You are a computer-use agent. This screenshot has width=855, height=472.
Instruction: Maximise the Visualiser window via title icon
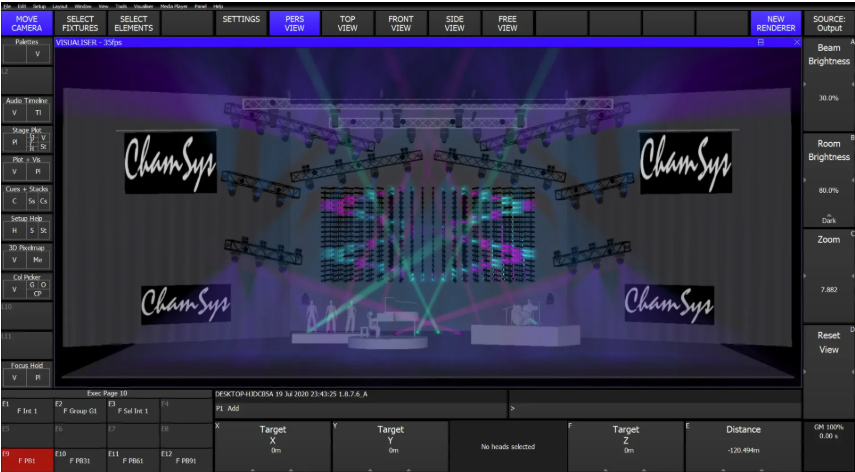pos(761,42)
